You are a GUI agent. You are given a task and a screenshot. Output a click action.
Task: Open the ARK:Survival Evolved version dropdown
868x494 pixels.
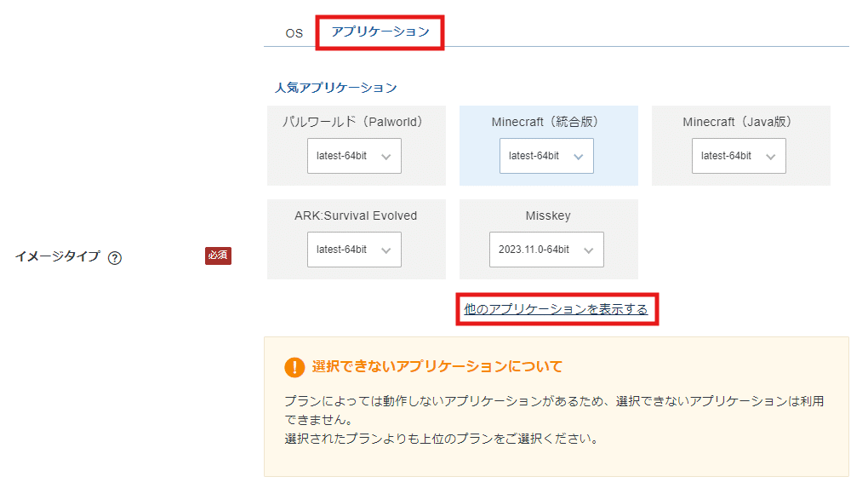(354, 250)
